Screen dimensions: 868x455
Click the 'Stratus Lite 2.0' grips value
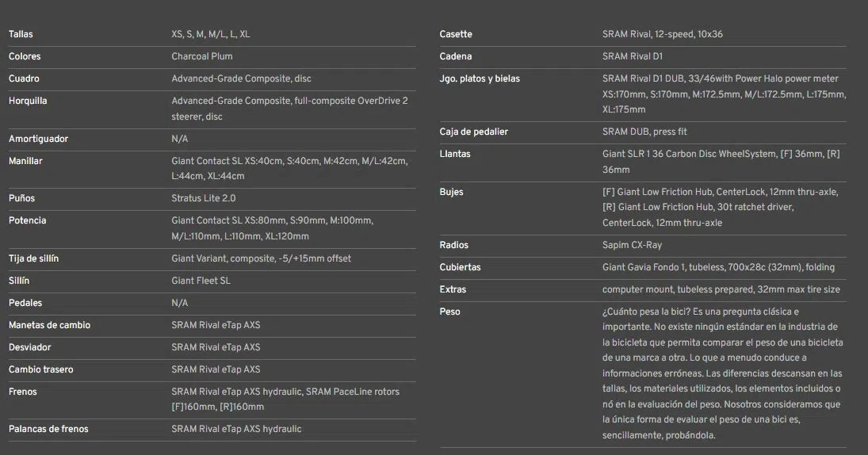coord(204,199)
